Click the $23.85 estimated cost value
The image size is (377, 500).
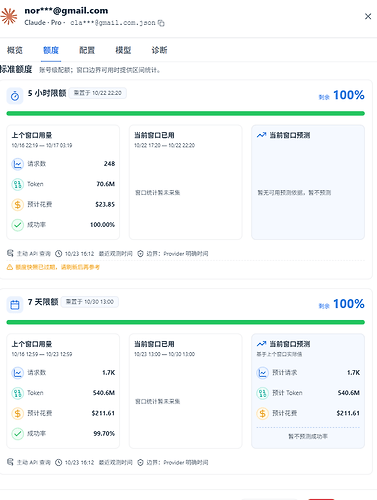pyautogui.click(x=105, y=204)
